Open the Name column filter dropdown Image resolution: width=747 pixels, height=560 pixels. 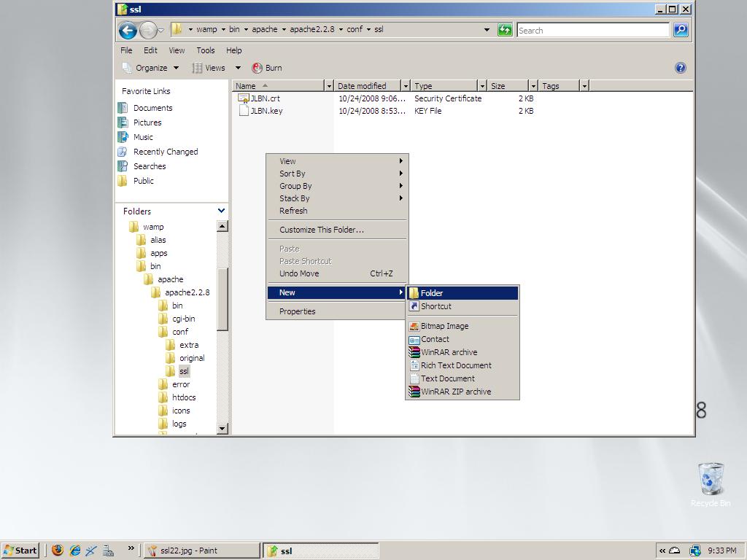[x=329, y=86]
